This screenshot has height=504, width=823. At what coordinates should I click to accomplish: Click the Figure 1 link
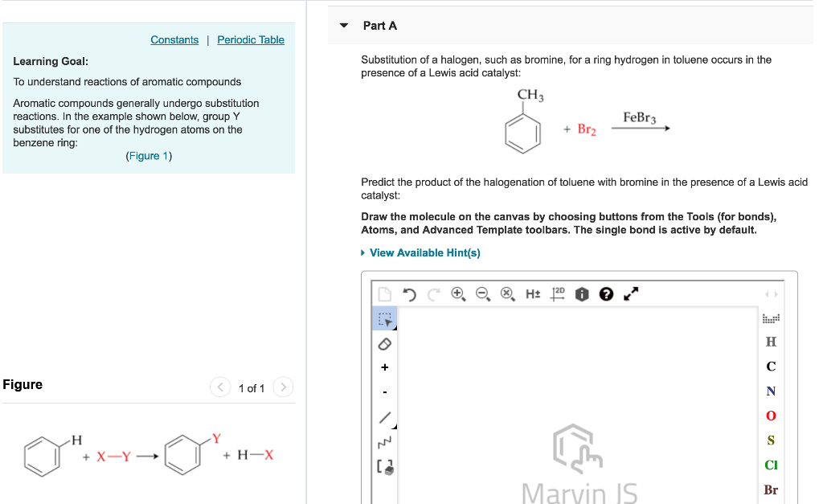click(x=149, y=155)
